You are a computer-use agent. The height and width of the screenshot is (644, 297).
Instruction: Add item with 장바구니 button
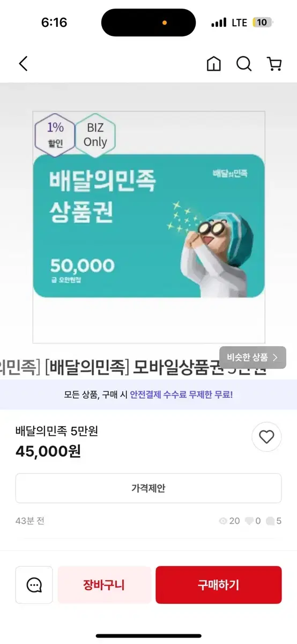pos(104,585)
